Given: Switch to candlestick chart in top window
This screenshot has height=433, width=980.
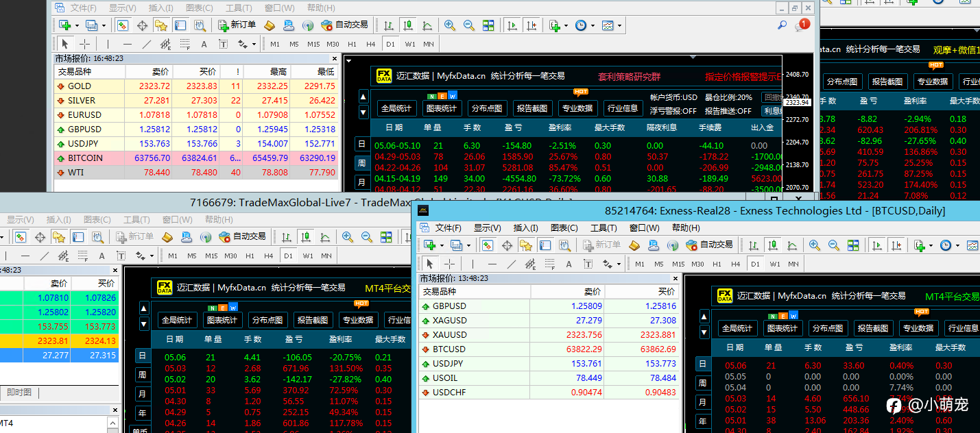Looking at the screenshot, I should click(x=408, y=25).
